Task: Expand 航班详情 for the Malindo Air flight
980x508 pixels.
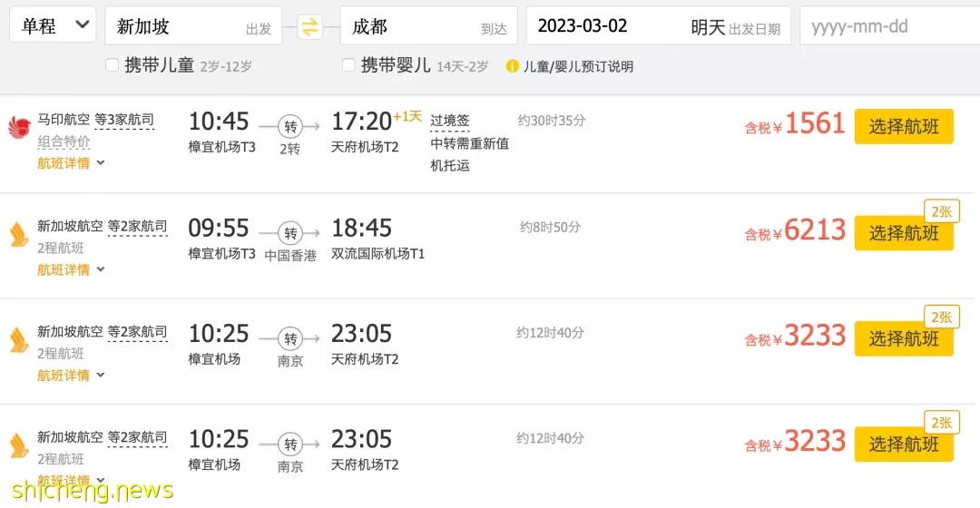Action: pyautogui.click(x=71, y=163)
